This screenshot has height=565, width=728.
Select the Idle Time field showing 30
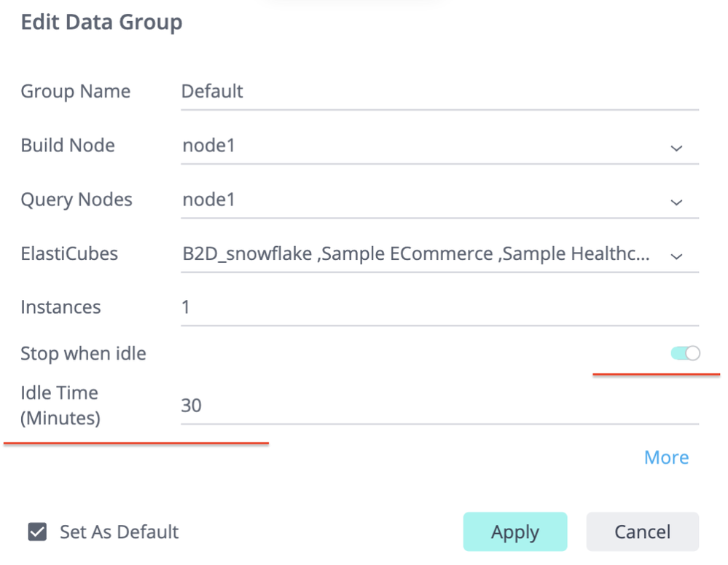(437, 406)
